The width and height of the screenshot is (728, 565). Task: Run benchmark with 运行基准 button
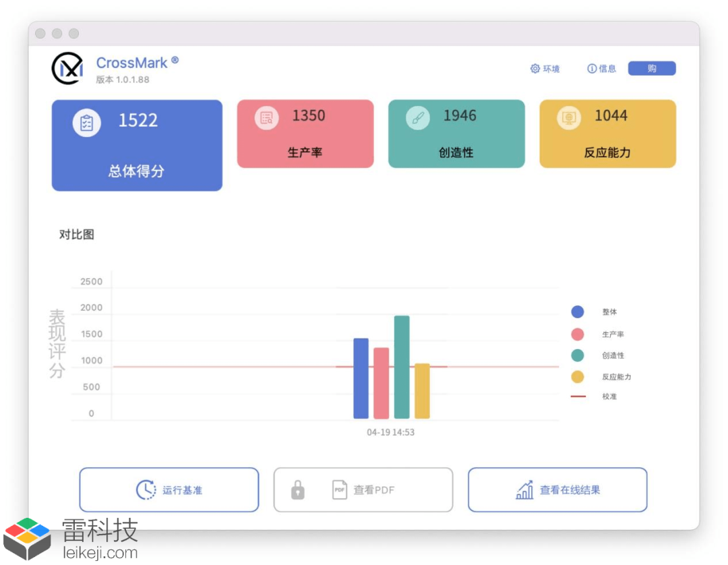pyautogui.click(x=169, y=489)
